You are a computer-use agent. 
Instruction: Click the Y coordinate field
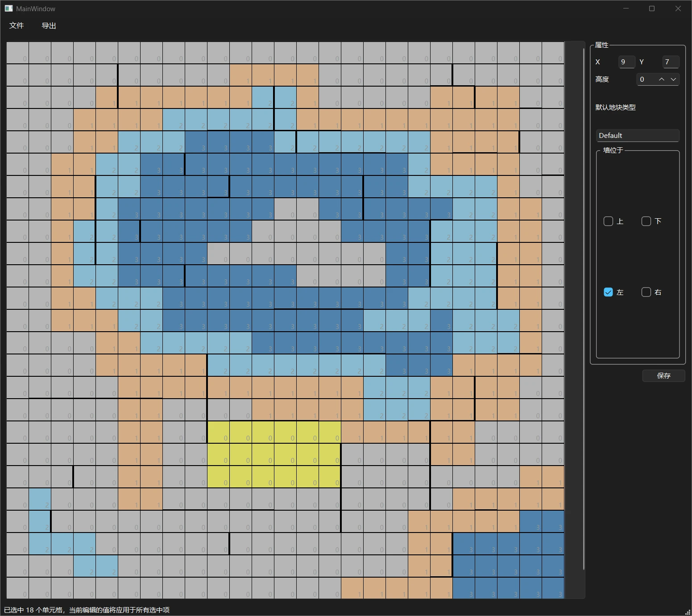[x=671, y=62]
